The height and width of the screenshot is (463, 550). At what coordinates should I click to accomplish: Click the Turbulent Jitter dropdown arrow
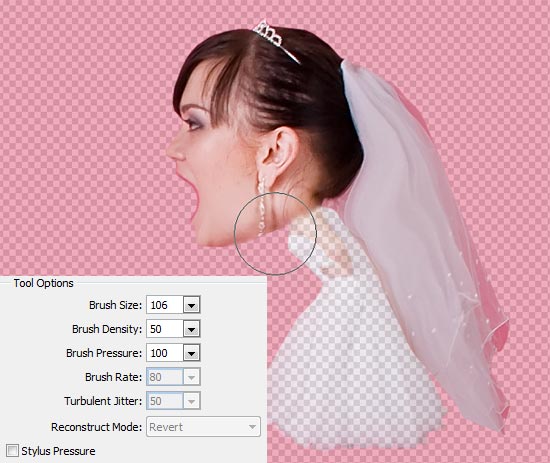192,401
